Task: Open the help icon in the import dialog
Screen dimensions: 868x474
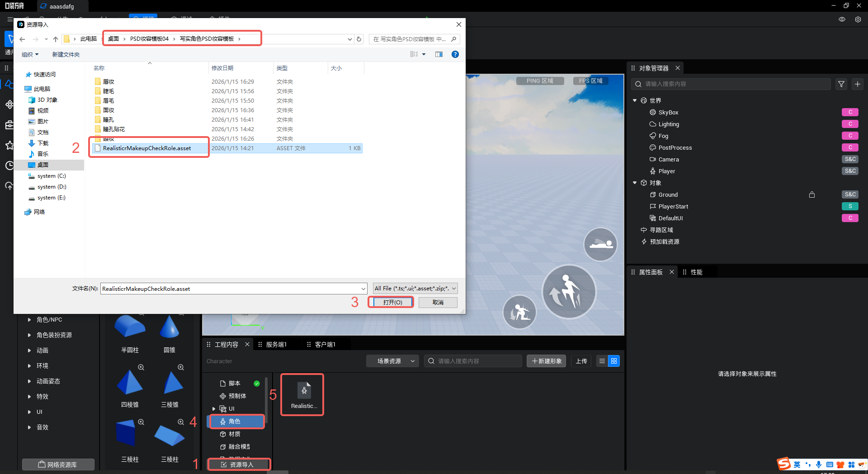Action: coord(455,54)
